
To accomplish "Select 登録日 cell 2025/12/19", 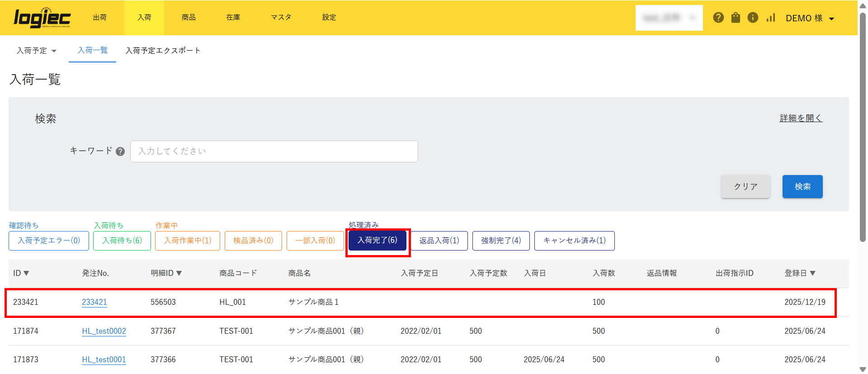I will point(805,302).
